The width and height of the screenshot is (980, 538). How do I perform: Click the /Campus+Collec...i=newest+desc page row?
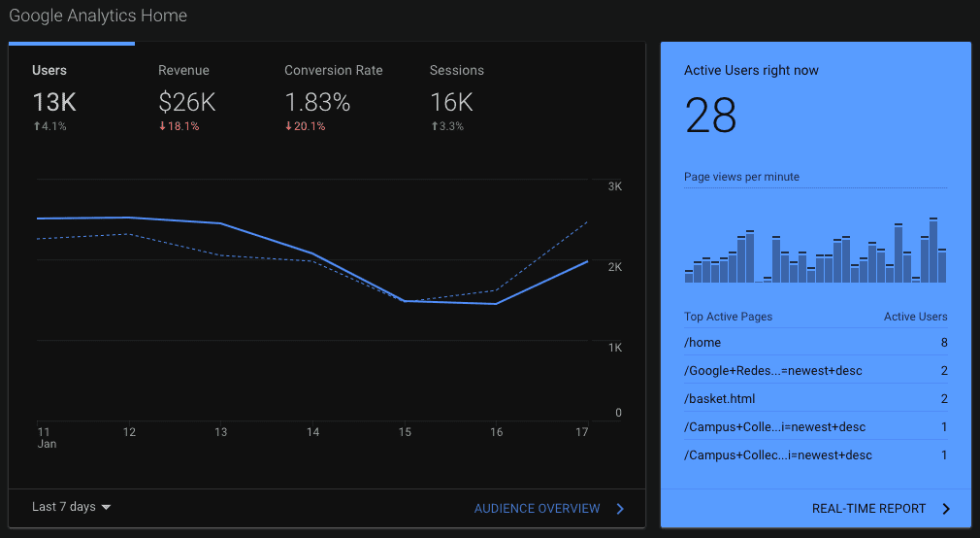coord(816,454)
